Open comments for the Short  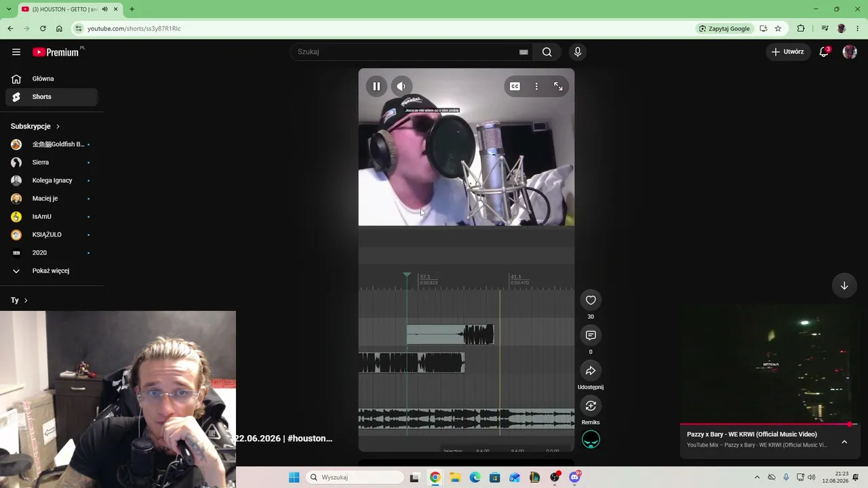click(591, 335)
